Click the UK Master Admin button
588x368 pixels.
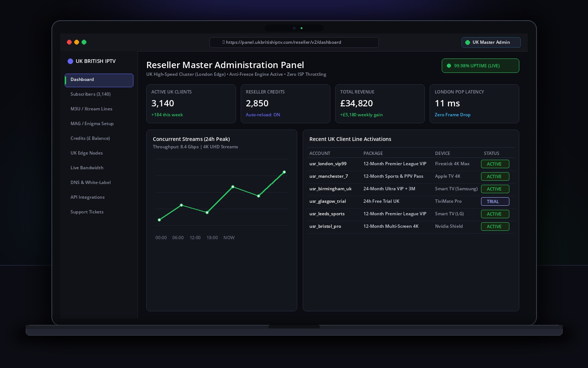[491, 42]
